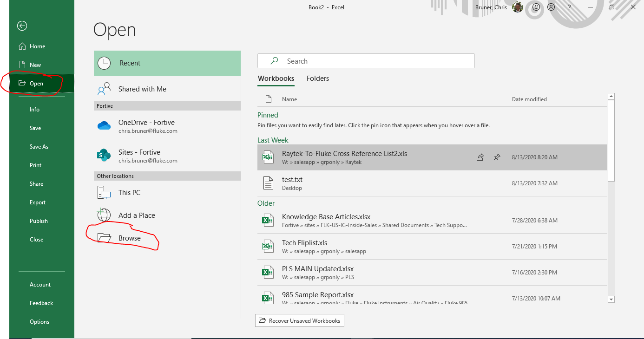Click Excel icon beside 985 Sample Report
This screenshot has width=644, height=339.
[268, 298]
